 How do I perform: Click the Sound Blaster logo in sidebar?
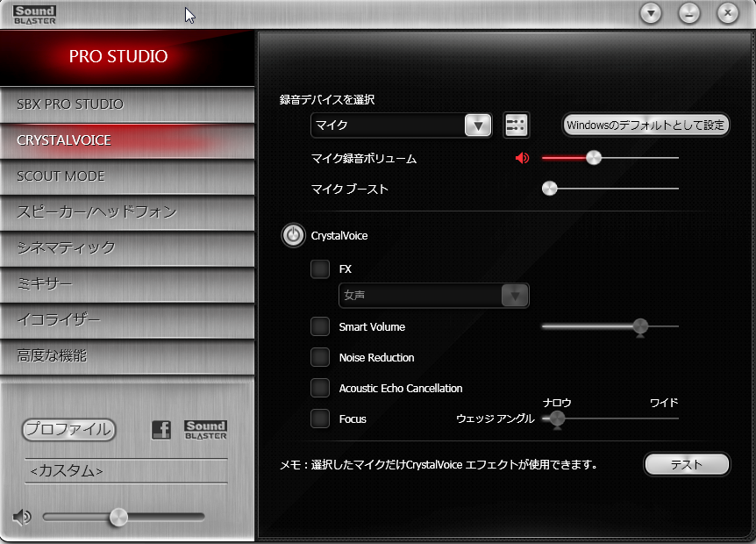(x=205, y=429)
